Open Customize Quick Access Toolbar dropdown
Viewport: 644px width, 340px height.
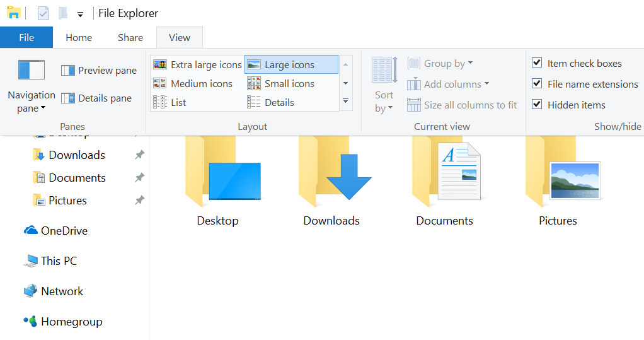tap(81, 15)
